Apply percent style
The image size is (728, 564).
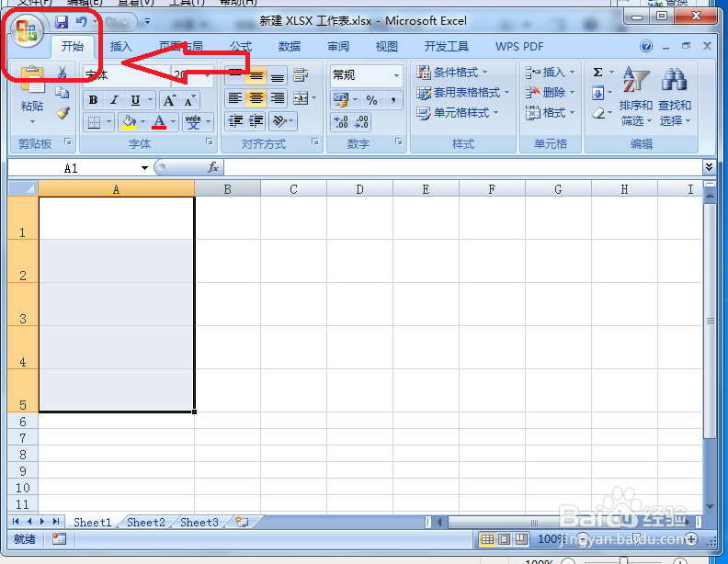coord(372,100)
